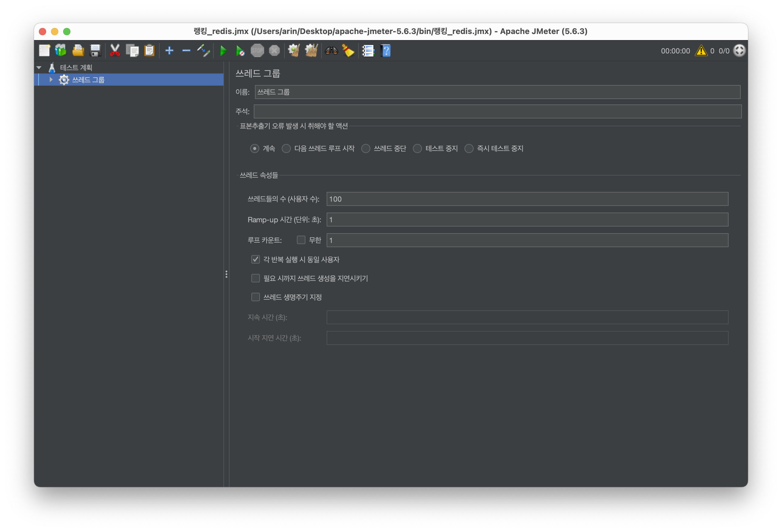Select 테스트 계획 in the tree
This screenshot has height=532, width=782.
tap(76, 68)
